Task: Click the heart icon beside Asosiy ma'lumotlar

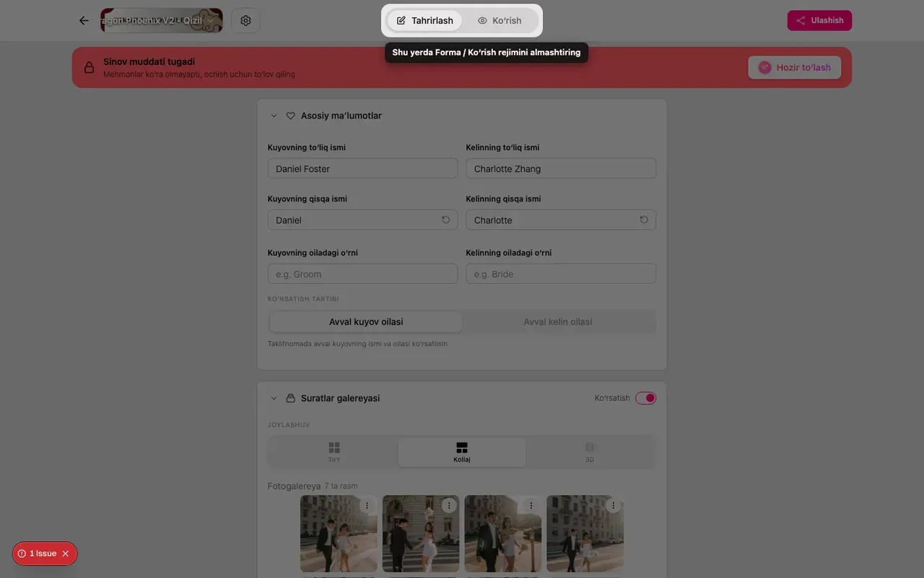Action: tap(290, 116)
